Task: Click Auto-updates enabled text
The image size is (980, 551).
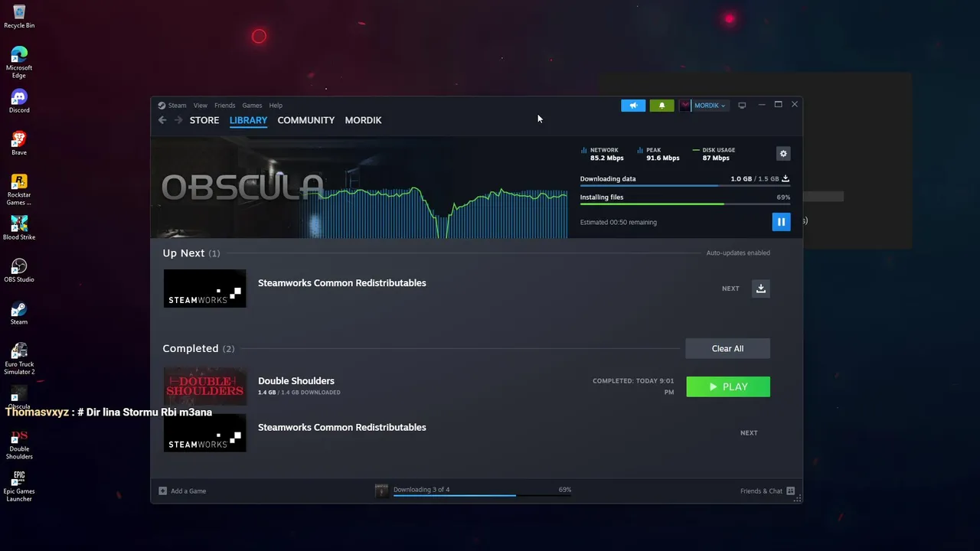Action: coord(738,253)
